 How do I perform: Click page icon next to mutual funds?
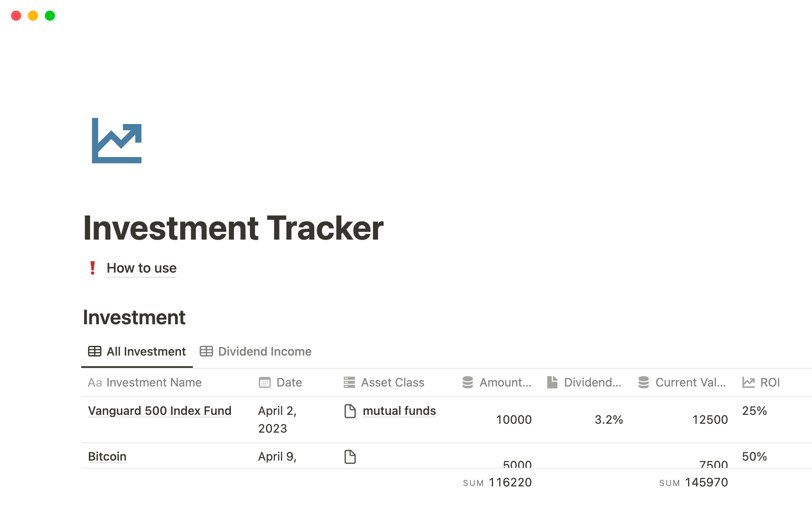click(350, 411)
